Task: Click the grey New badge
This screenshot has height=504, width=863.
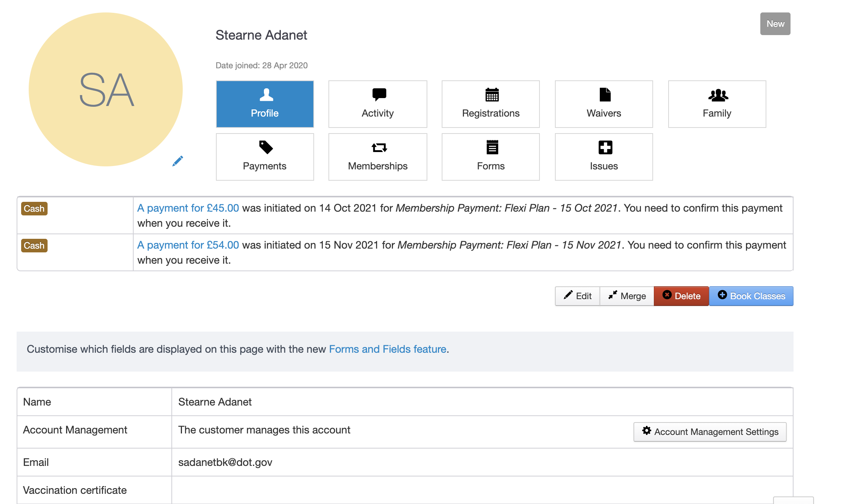Action: coord(775,24)
